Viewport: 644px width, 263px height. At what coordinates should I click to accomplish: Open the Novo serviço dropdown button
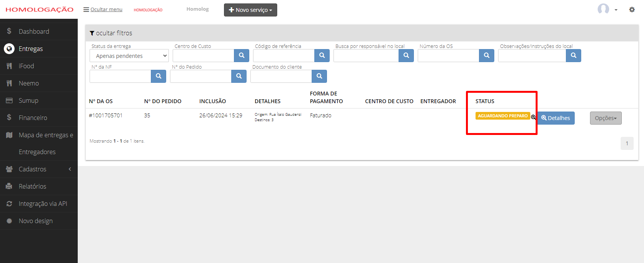point(250,10)
